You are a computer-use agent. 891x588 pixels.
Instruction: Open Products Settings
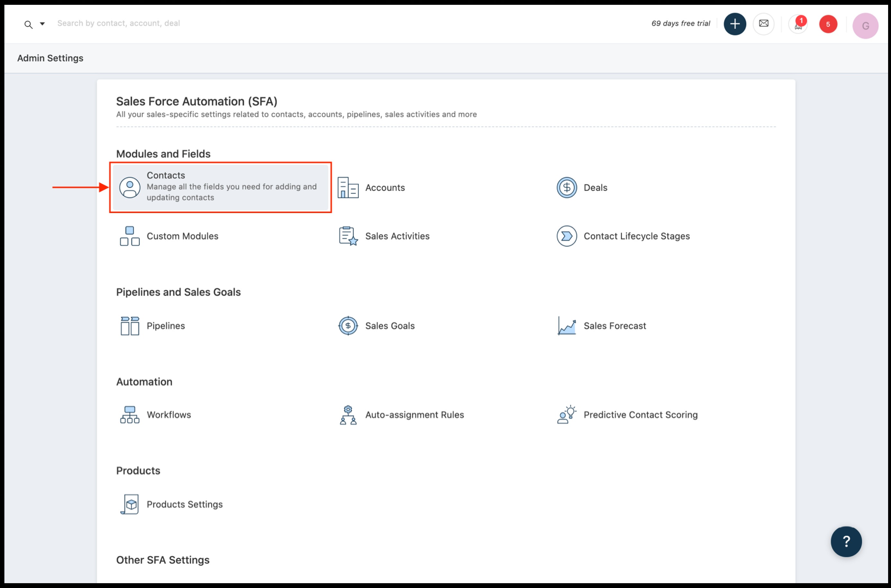coord(184,504)
